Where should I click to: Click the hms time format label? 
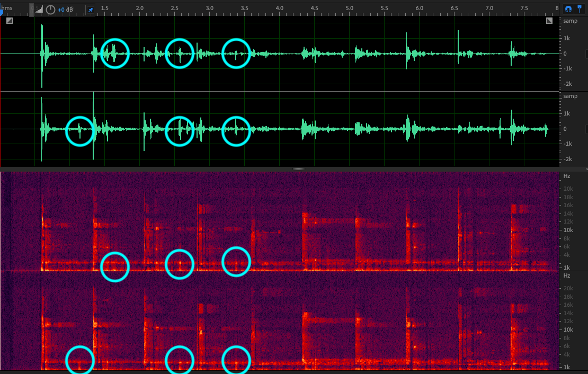coord(7,8)
